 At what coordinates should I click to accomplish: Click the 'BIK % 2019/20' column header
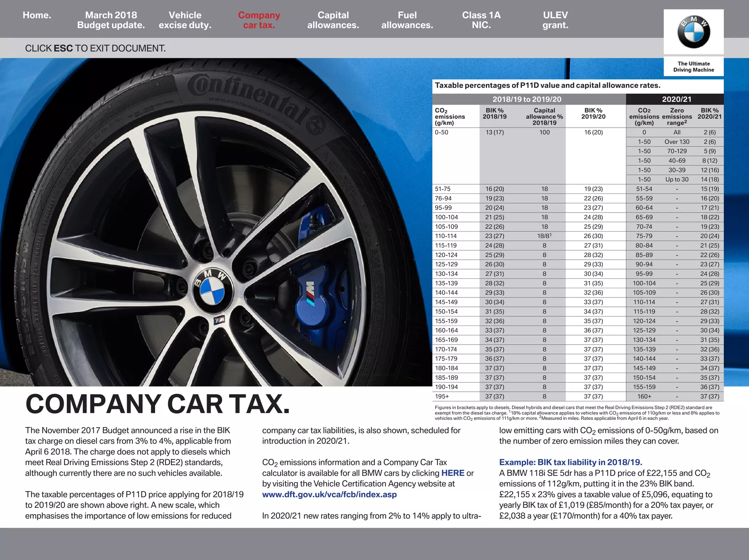593,113
